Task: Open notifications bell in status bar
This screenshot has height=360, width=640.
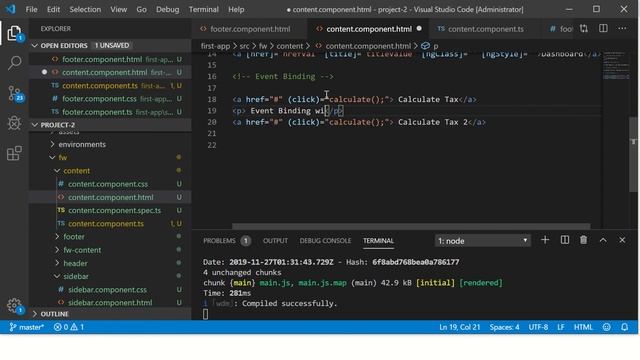Action: point(624,327)
